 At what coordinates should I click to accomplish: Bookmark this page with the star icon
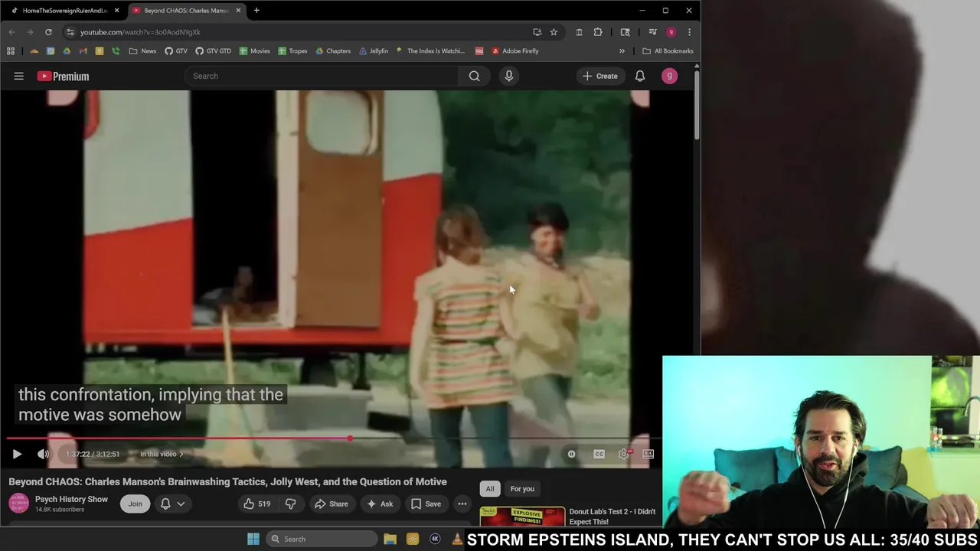coord(554,32)
